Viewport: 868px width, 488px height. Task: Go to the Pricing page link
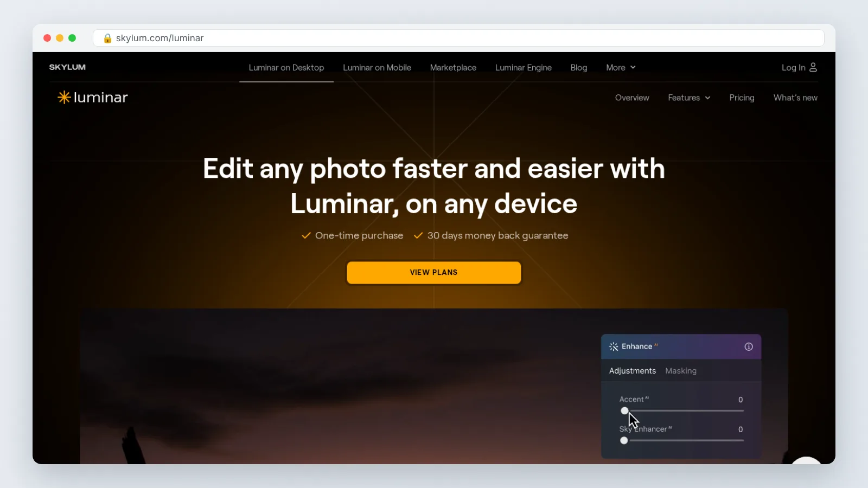point(742,98)
